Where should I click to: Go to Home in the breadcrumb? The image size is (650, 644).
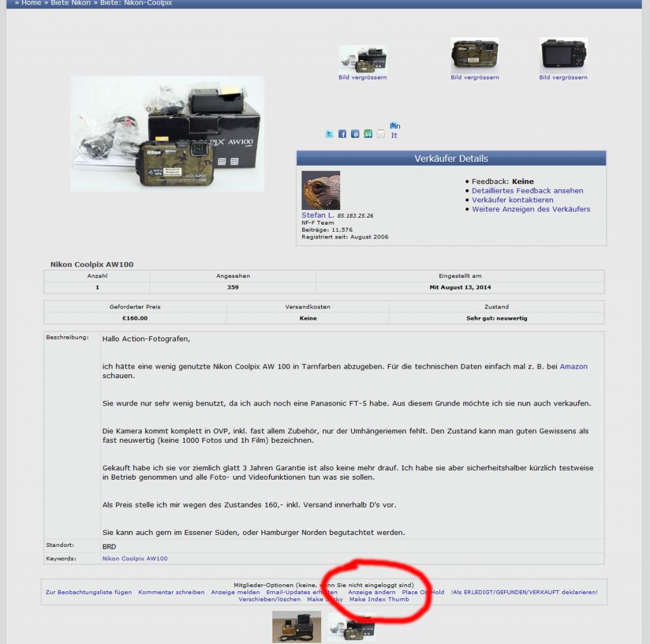31,3
